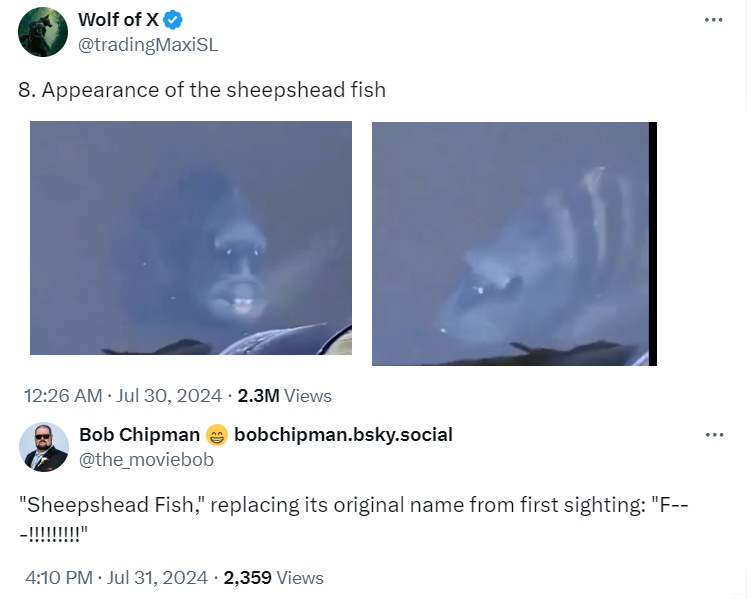753x599 pixels.
Task: Open more options for Bob Chipman tweet
Action: (714, 435)
